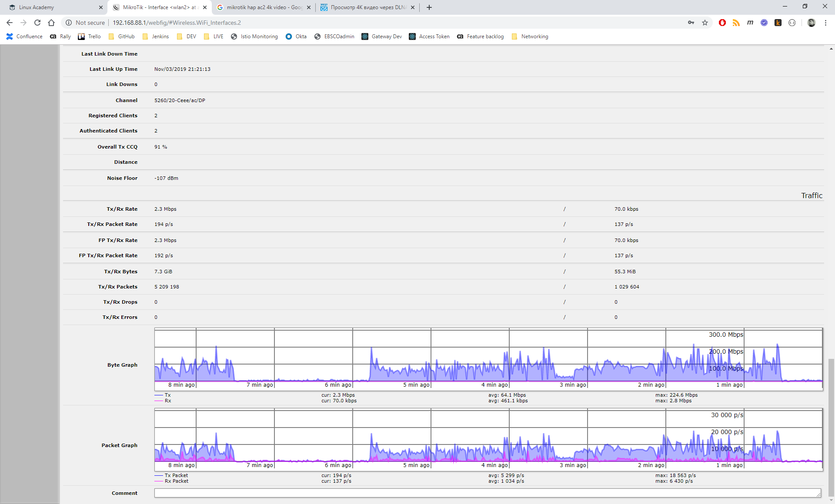Go to the browser home page
The image size is (835, 504).
point(51,23)
